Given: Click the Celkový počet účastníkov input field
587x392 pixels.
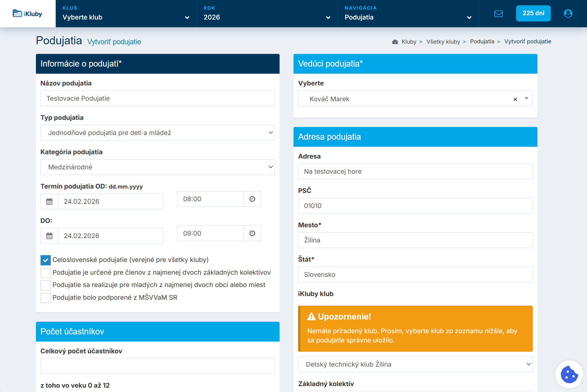Looking at the screenshot, I should (x=158, y=366).
